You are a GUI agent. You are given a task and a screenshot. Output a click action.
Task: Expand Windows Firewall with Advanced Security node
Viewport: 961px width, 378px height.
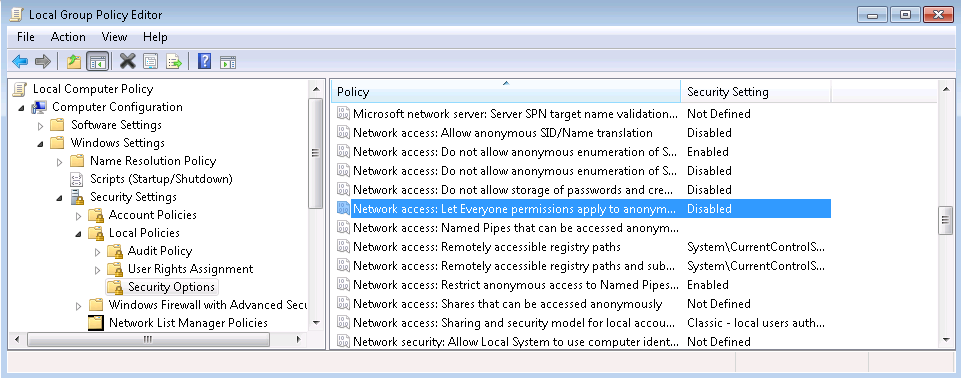(78, 306)
